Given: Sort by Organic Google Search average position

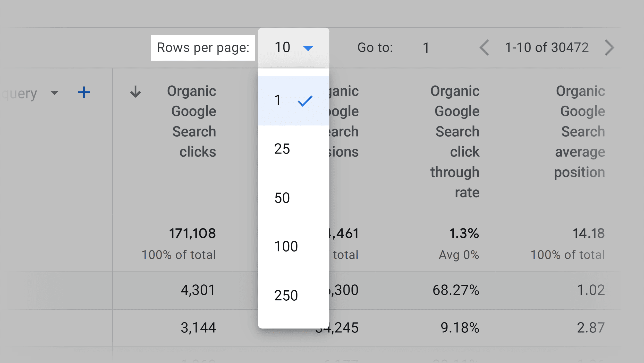Looking at the screenshot, I should point(579,132).
